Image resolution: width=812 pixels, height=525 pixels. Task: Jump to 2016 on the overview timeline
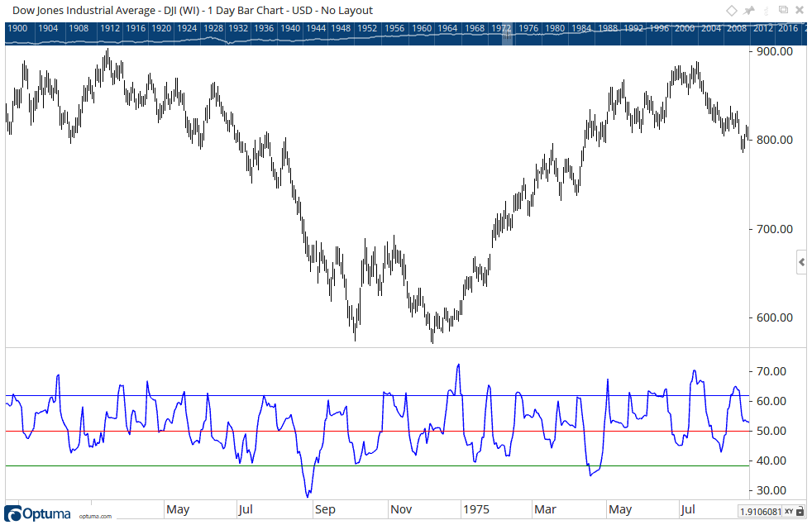click(x=788, y=28)
